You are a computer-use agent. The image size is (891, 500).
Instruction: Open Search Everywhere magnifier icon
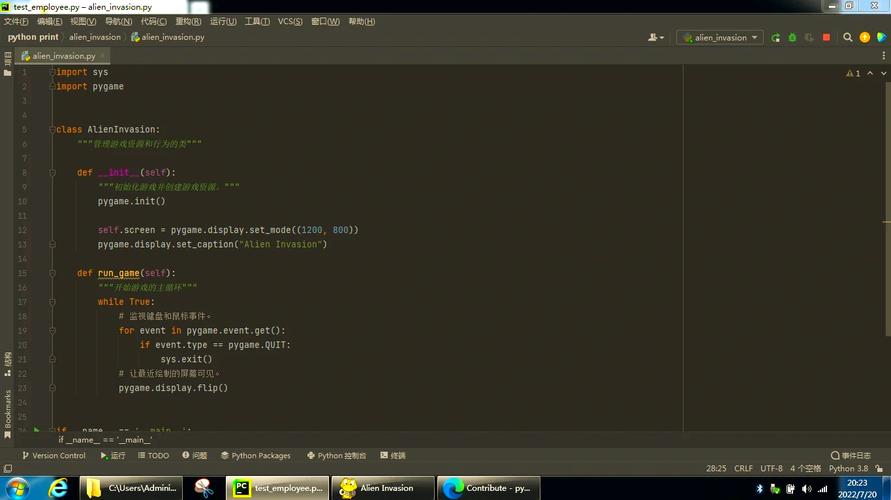(x=848, y=37)
